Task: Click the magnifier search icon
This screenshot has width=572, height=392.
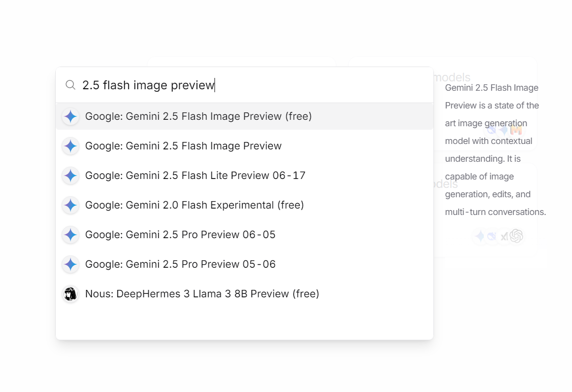Action: [71, 85]
